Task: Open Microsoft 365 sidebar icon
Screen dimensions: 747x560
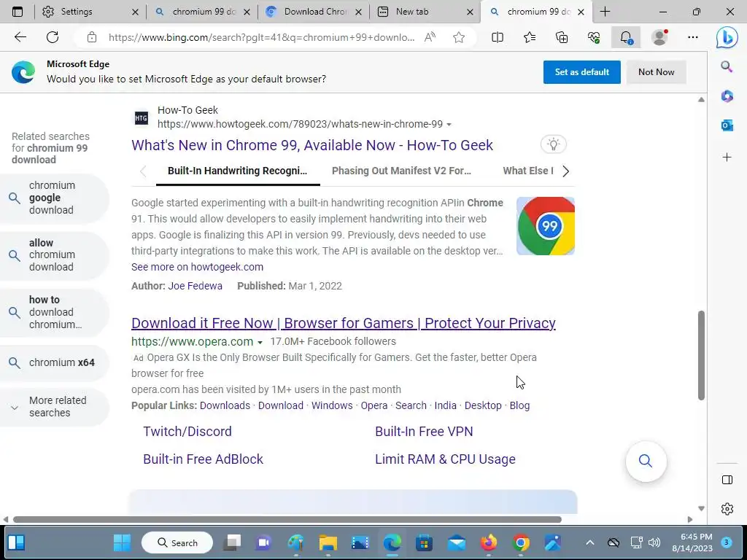Action: click(x=727, y=96)
